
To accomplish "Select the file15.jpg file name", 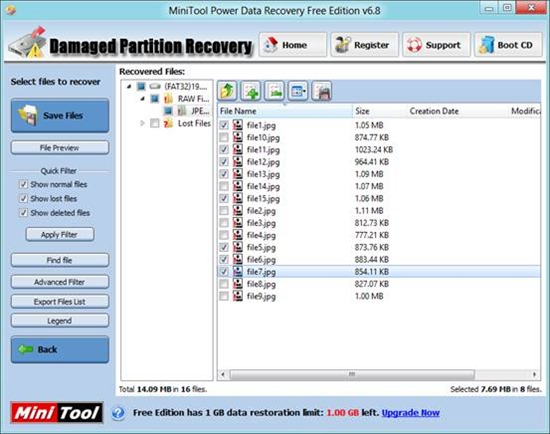I will 263,199.
